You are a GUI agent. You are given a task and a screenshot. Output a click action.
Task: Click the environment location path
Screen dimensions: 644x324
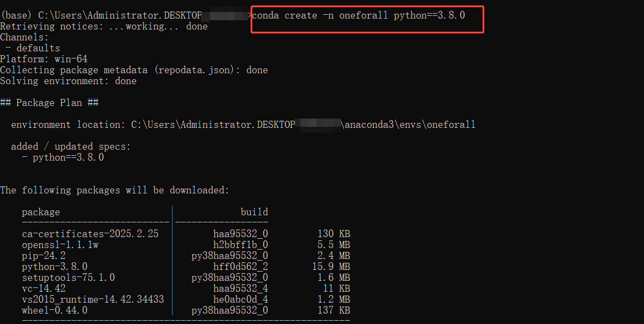[x=303, y=125]
